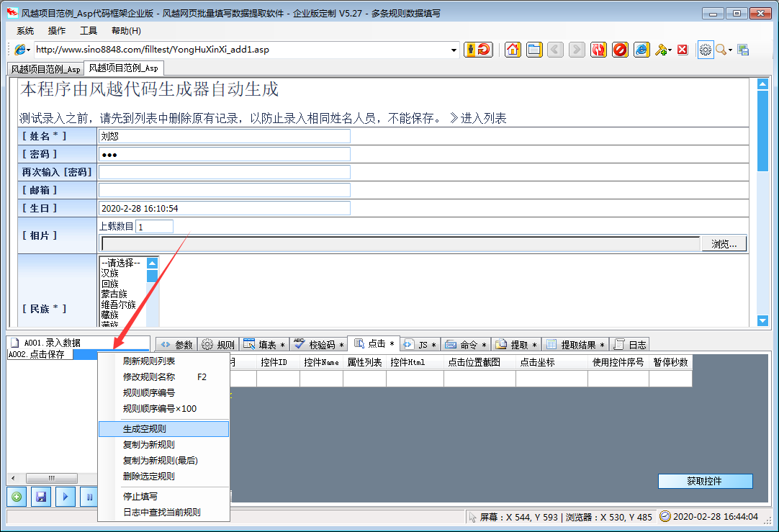Viewport: 779px width, 532px height.
Task: Choose 停止填写 from the context menu
Action: coord(163,496)
